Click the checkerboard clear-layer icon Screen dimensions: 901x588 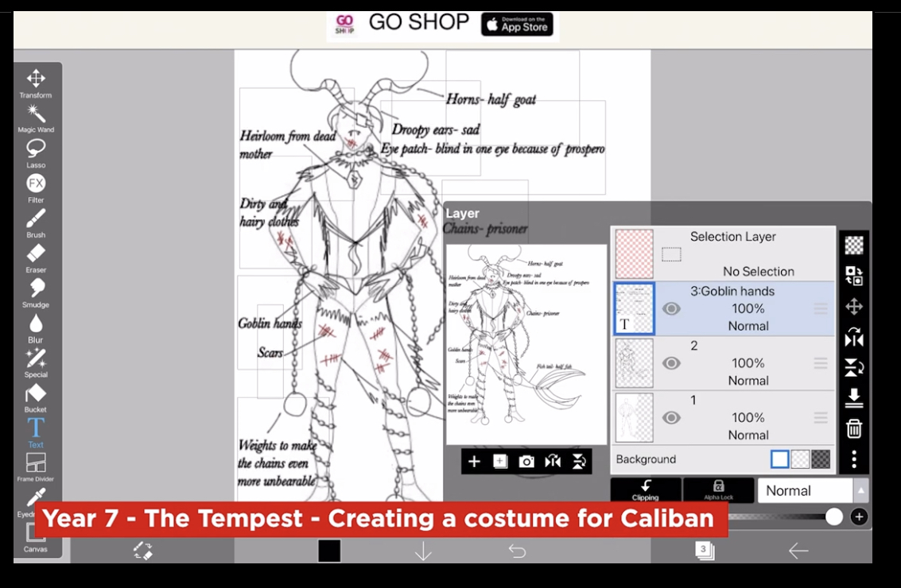(x=854, y=246)
